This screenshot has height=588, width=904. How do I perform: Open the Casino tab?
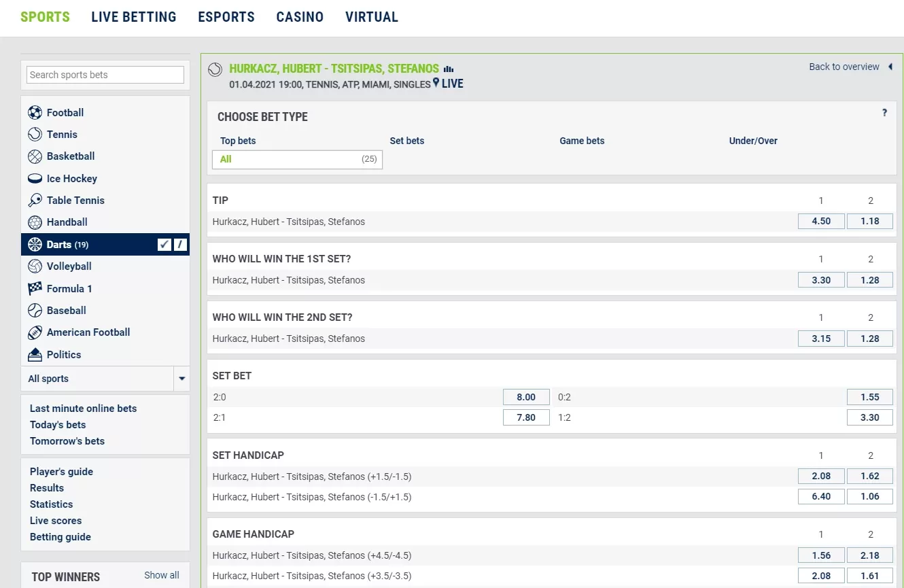point(300,17)
